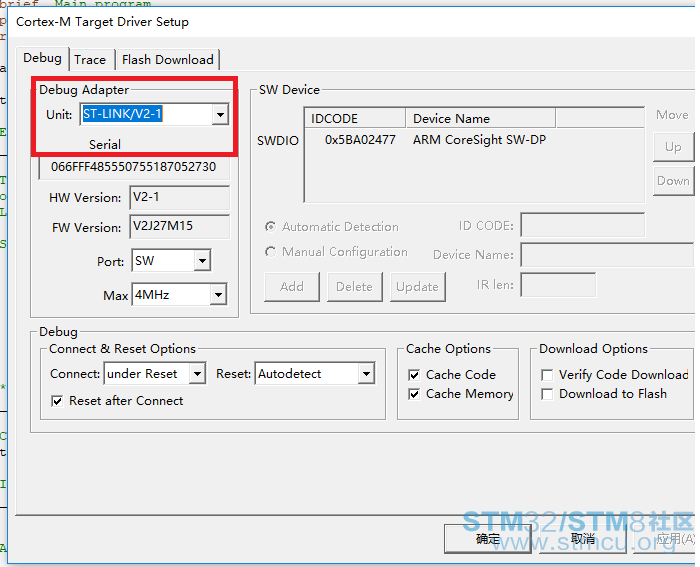Click the Device Name column header
The image size is (700, 567).
coord(481,118)
